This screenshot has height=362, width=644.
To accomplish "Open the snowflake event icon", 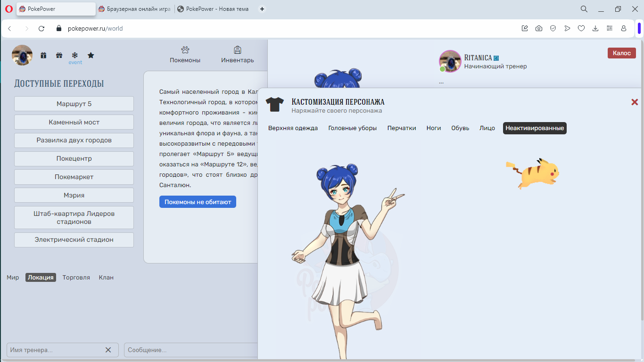I will pyautogui.click(x=74, y=55).
